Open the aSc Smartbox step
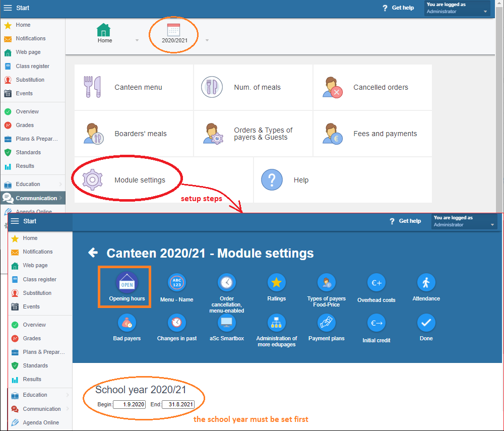The height and width of the screenshot is (431, 504). click(x=227, y=328)
